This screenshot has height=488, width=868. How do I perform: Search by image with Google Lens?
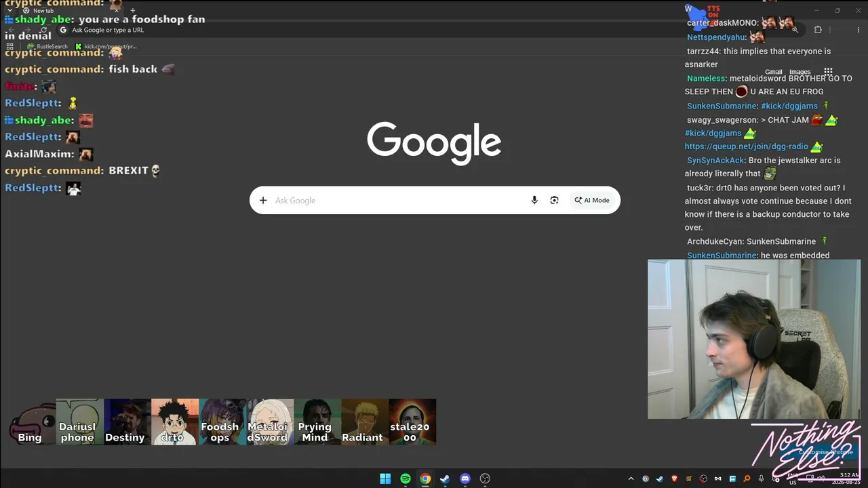(x=554, y=200)
